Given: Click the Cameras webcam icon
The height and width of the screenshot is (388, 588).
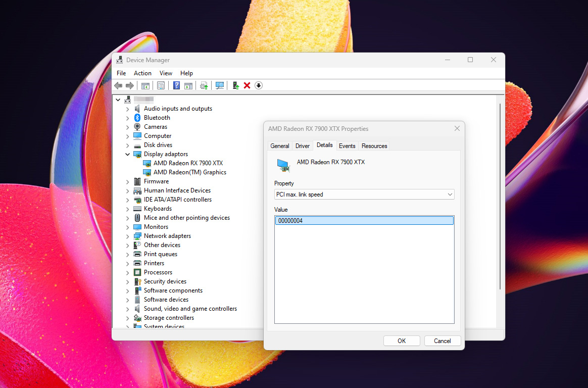Looking at the screenshot, I should (x=137, y=127).
